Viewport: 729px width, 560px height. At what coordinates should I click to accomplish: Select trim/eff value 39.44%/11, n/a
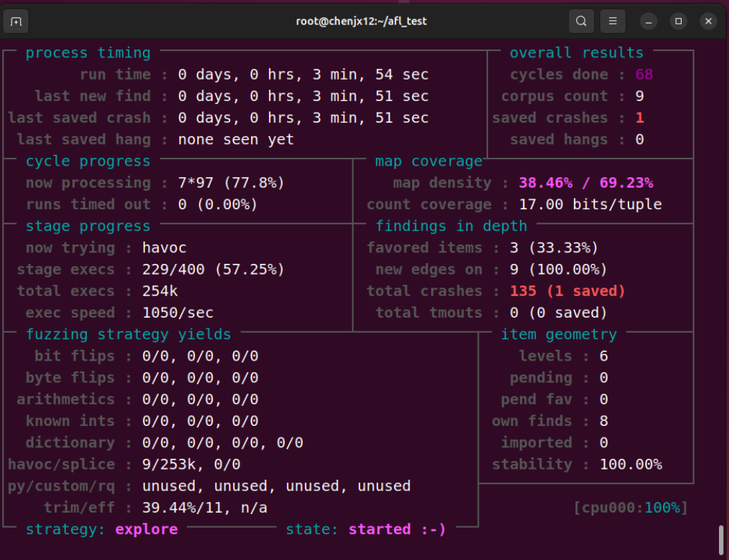[x=204, y=508]
